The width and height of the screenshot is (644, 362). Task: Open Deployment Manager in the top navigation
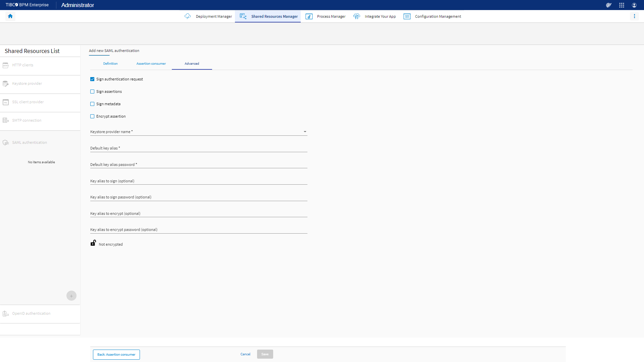point(214,16)
